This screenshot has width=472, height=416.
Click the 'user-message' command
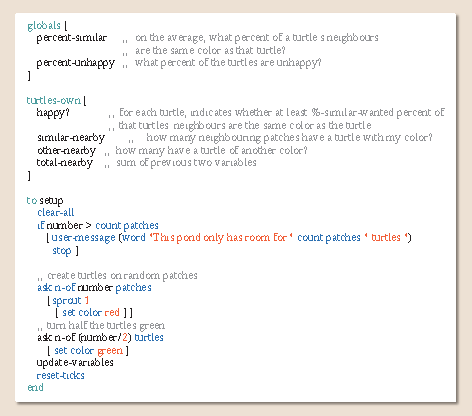(83, 238)
